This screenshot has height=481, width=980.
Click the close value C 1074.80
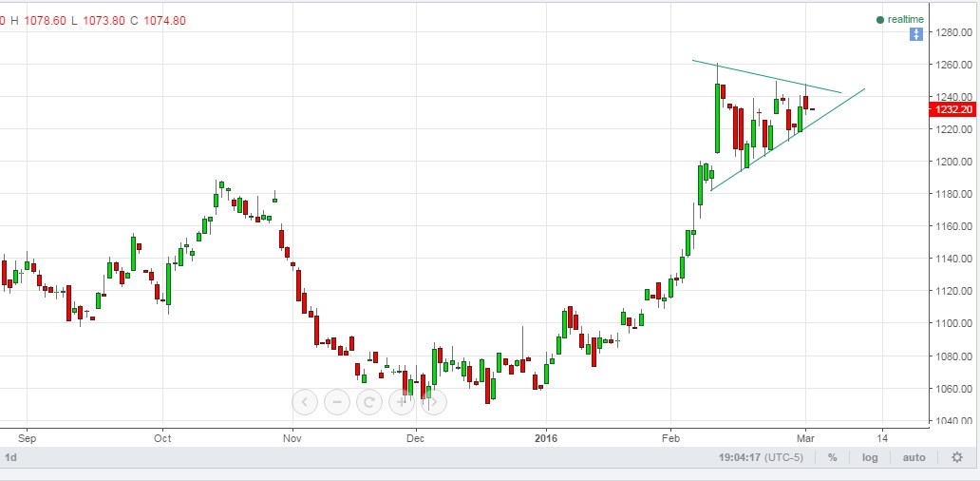point(158,21)
